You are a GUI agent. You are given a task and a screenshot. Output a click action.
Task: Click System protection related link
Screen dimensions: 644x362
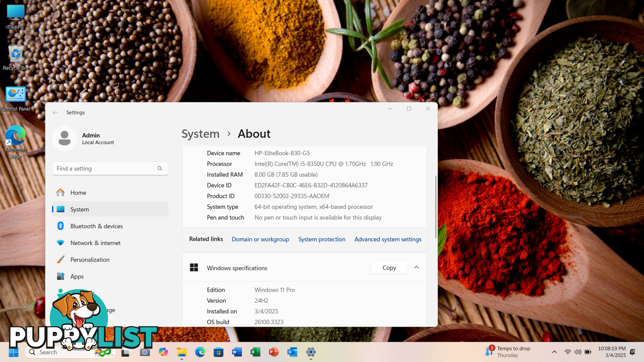[321, 239]
